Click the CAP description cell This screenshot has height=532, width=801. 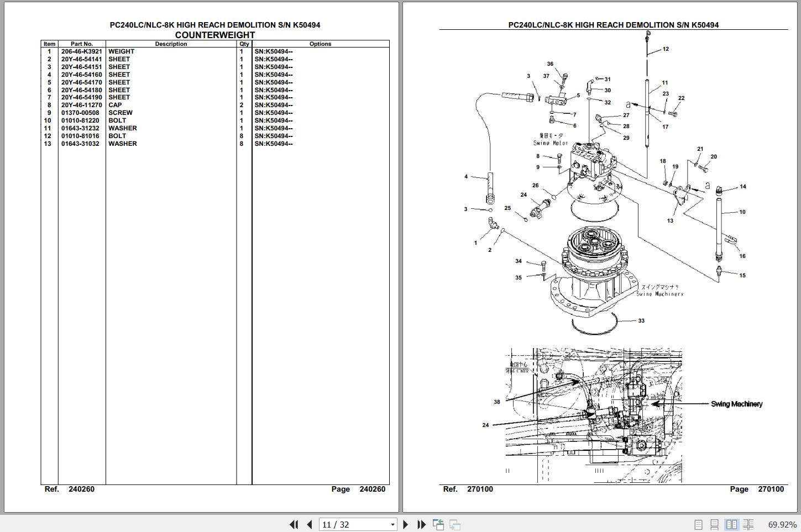[x=115, y=105]
